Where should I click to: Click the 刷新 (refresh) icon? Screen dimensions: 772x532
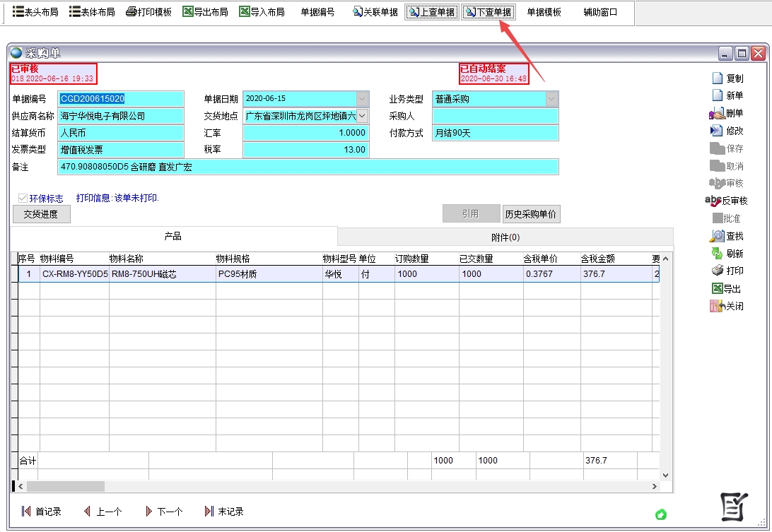click(717, 253)
